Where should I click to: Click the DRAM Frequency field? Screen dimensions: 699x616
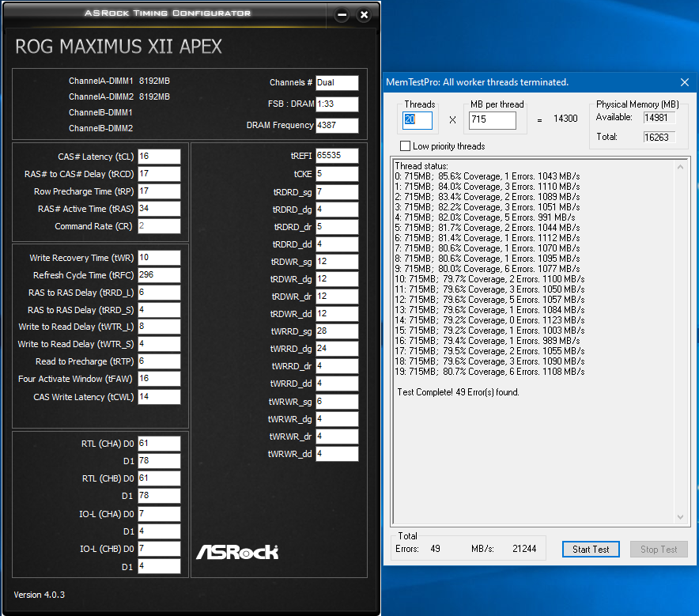337,125
